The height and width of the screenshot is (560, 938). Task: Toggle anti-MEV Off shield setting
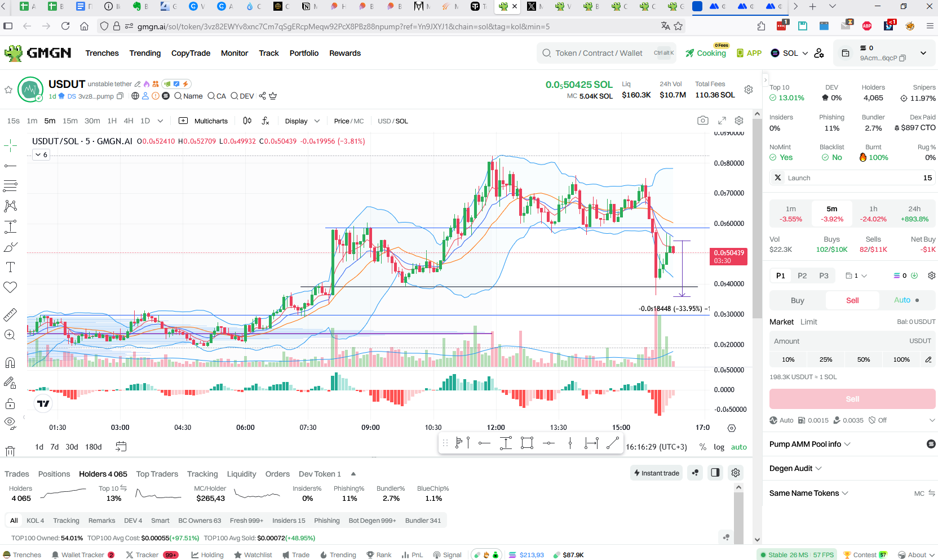click(878, 420)
